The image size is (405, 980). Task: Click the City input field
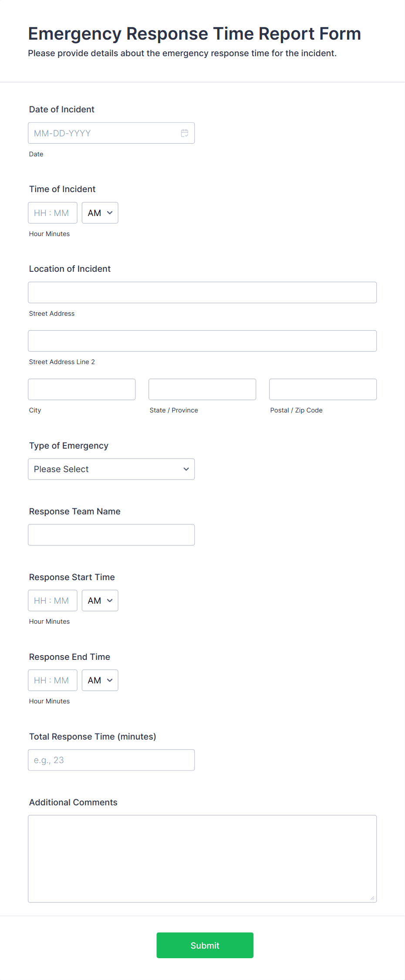(81, 389)
